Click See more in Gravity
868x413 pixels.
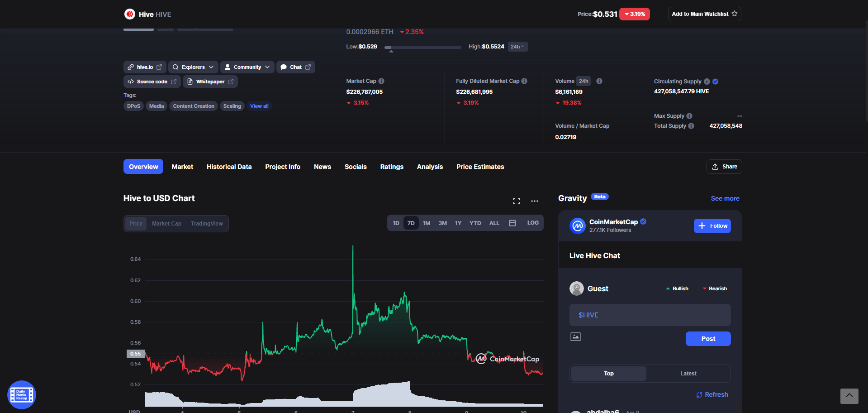[x=725, y=198]
